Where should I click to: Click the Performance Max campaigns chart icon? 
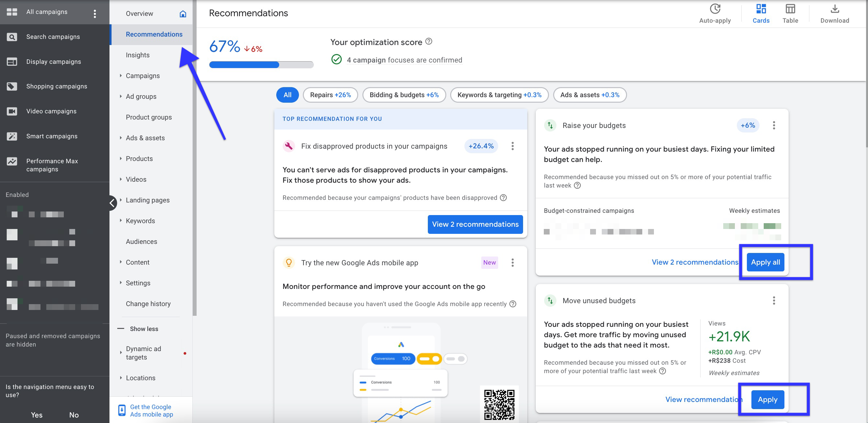click(x=12, y=161)
